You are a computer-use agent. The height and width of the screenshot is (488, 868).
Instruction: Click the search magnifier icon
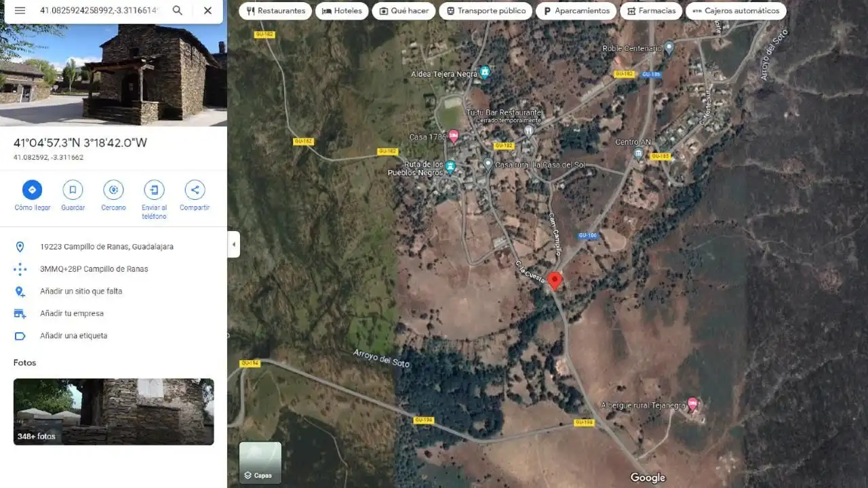tap(177, 11)
